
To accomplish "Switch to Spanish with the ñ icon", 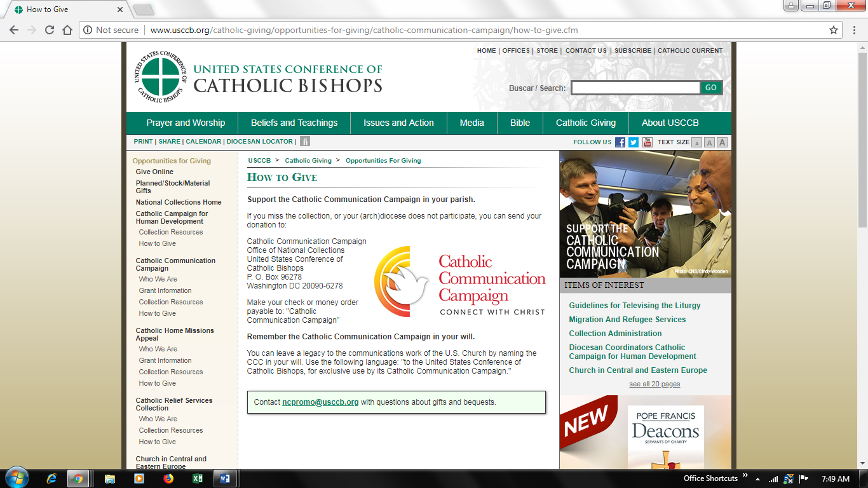I will point(305,142).
